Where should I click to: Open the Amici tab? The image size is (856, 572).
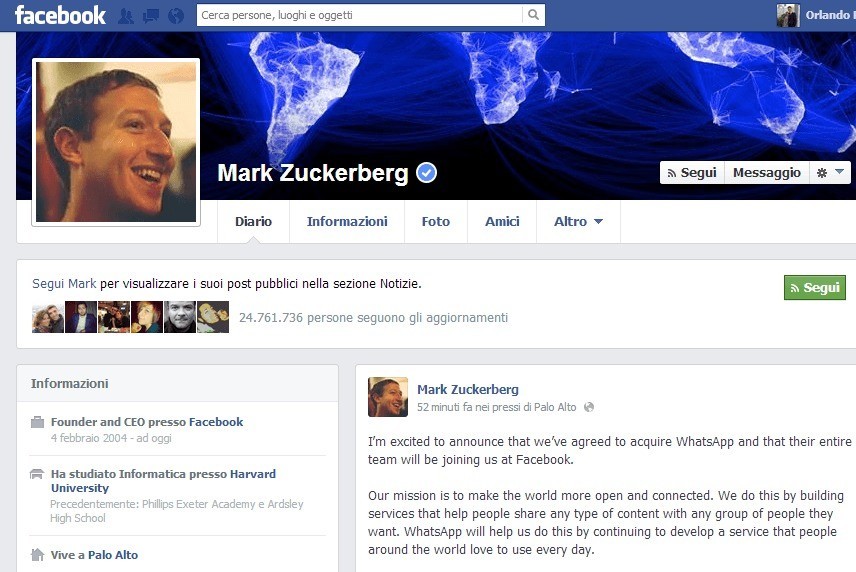502,222
